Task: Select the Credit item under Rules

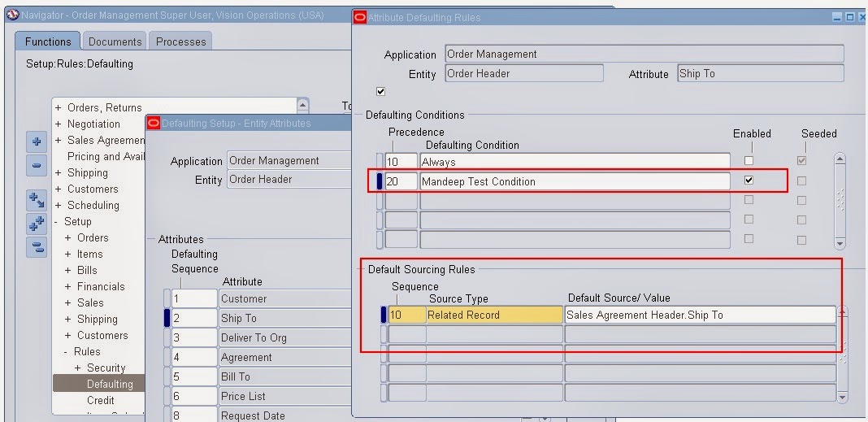Action: tap(101, 400)
